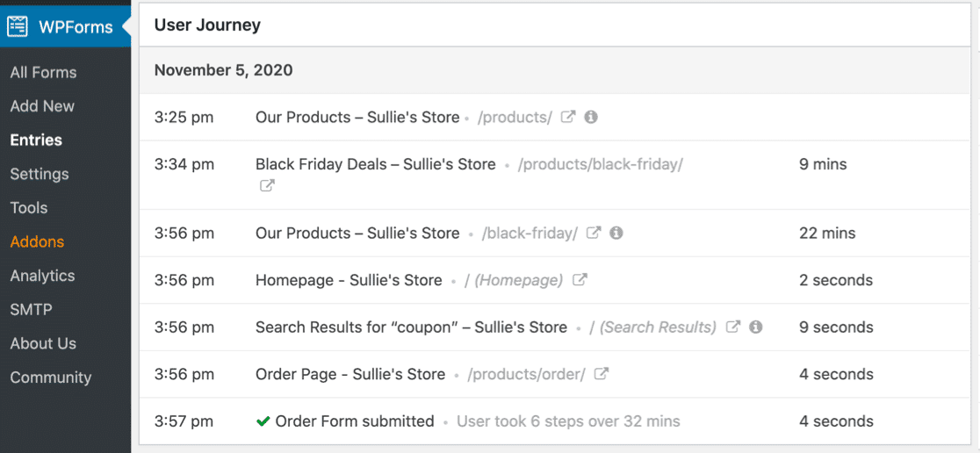This screenshot has height=453, width=980.
Task: Open external link icon for Homepage entry
Action: point(580,280)
